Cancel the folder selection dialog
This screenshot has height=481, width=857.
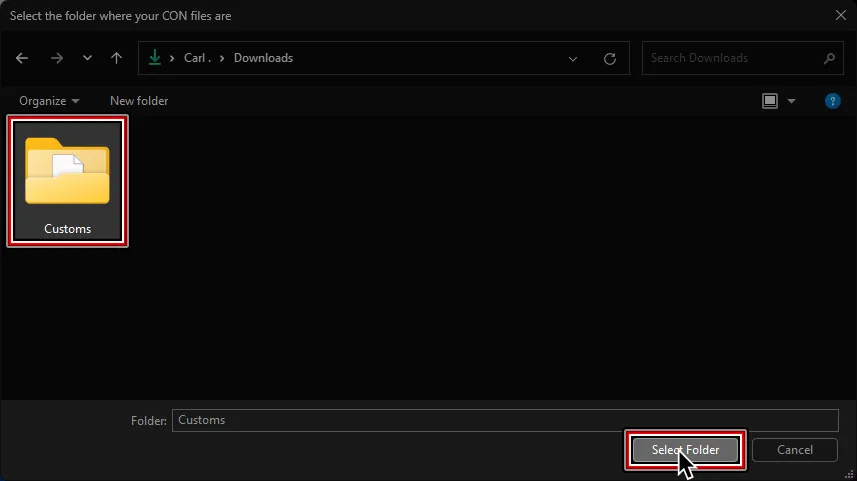(x=795, y=450)
